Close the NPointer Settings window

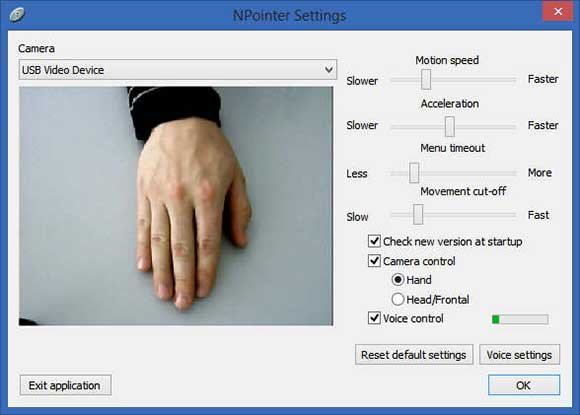(558, 11)
